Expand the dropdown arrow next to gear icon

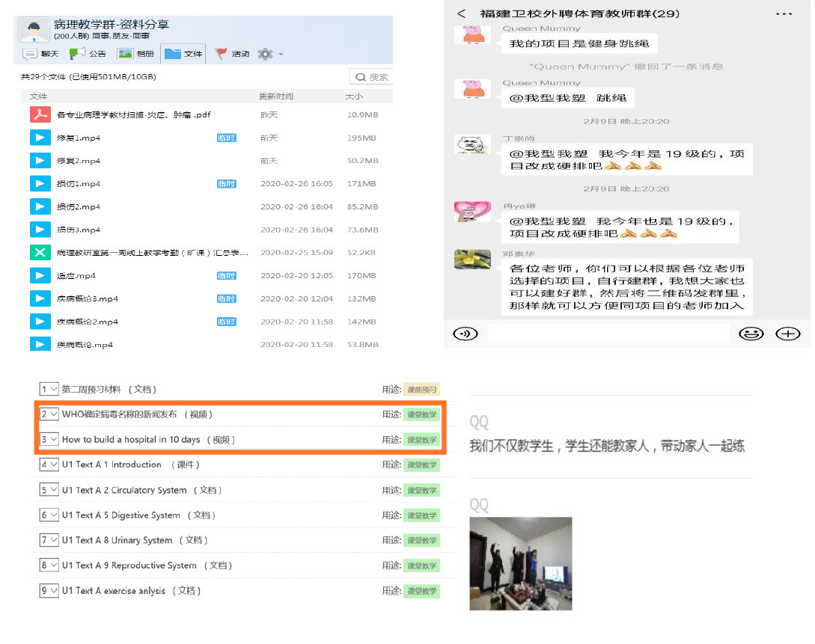[281, 54]
